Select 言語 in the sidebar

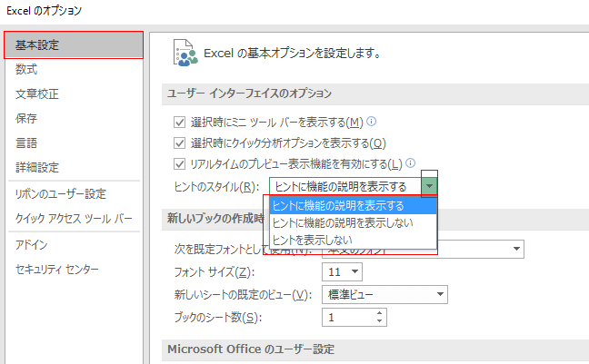pyautogui.click(x=26, y=143)
